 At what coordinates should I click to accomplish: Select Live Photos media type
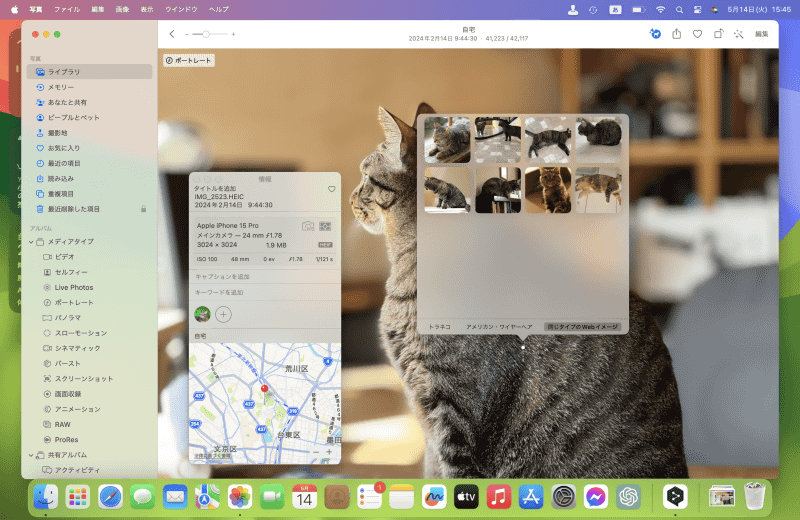pos(89,287)
